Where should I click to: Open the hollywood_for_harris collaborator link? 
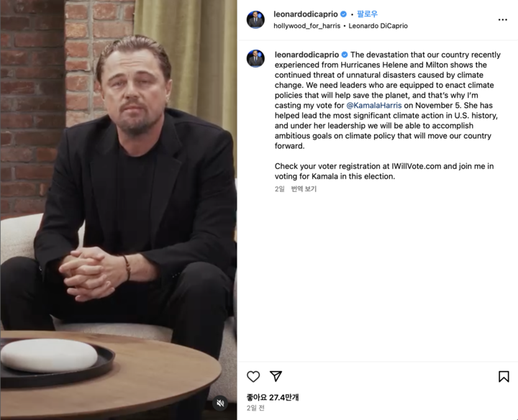(307, 26)
